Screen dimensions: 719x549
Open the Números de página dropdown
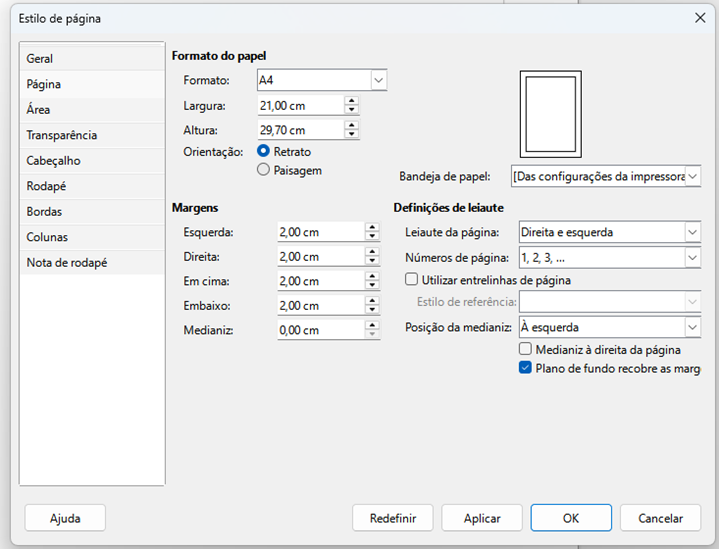point(692,258)
